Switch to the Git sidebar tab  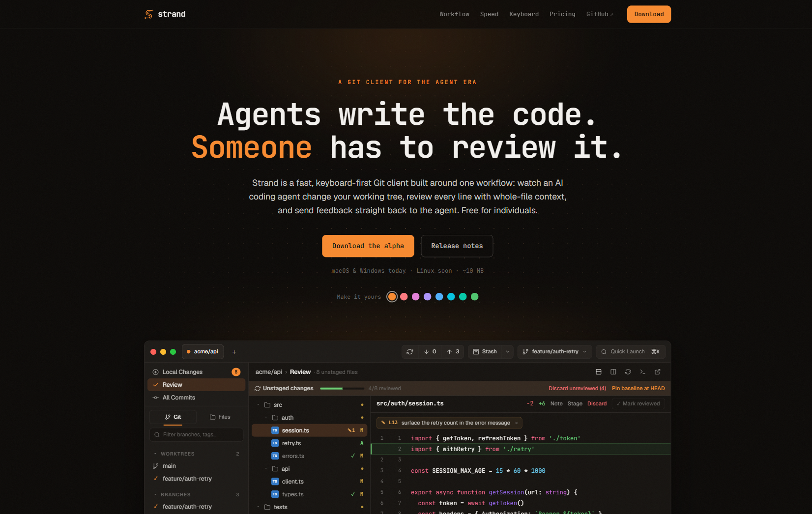(173, 417)
